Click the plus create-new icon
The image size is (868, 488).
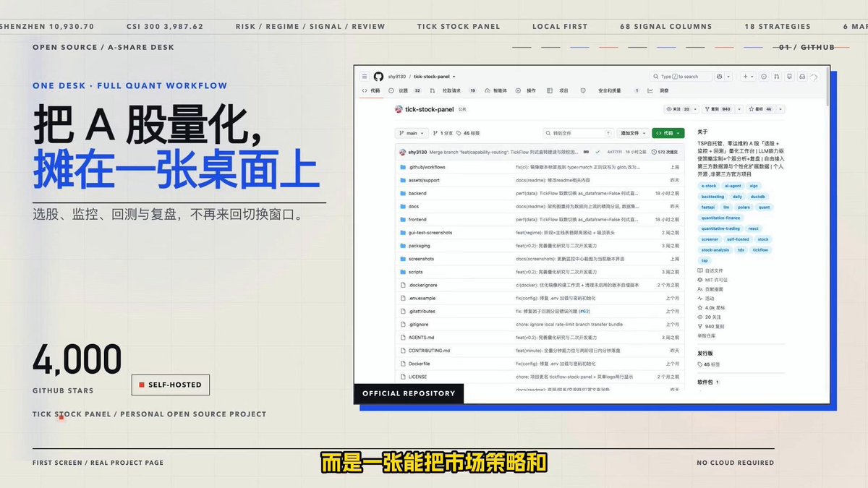[x=746, y=76]
